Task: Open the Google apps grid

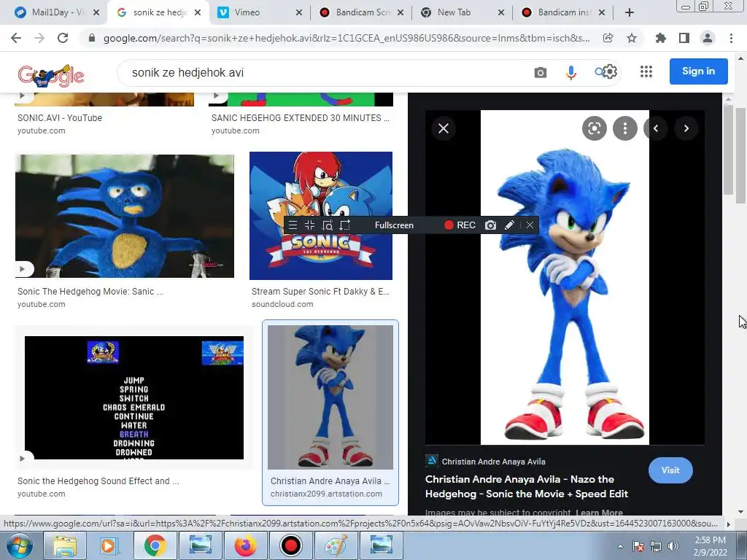Action: coord(646,71)
